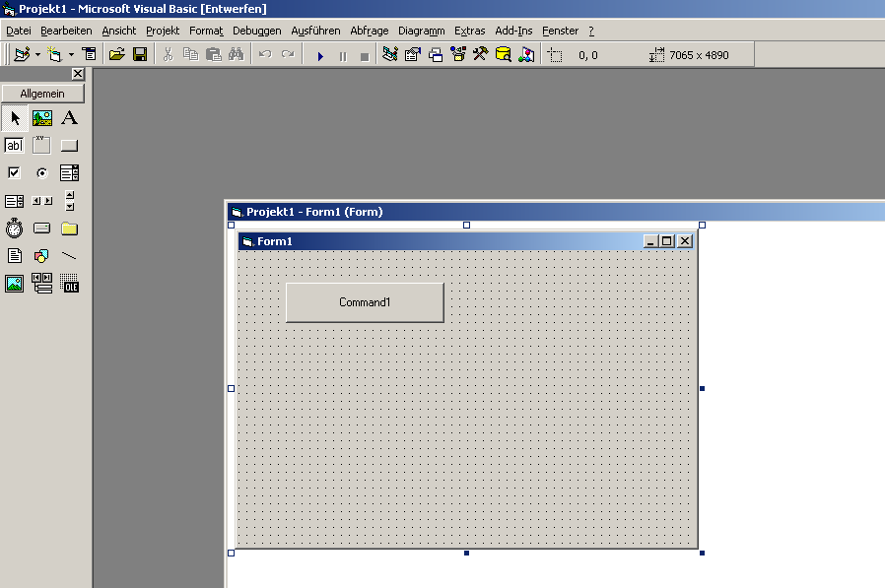This screenshot has width=885, height=588.
Task: Select the ComboBox tool
Action: pos(69,172)
